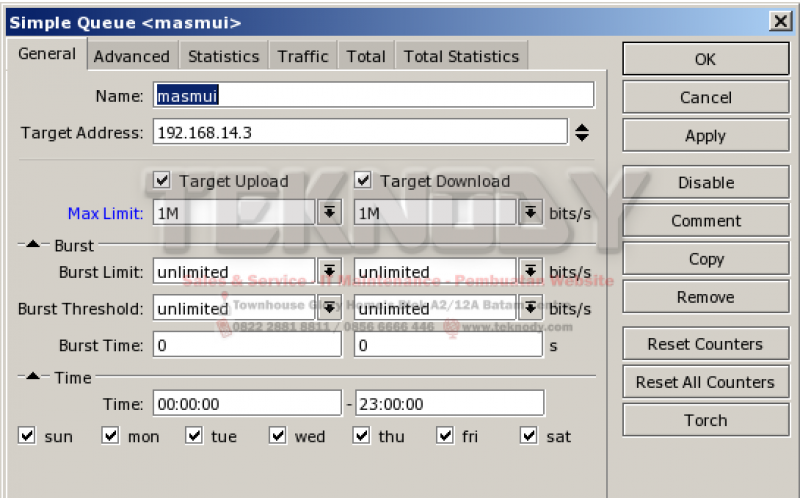
Task: Click upload Burst Limit field
Action: point(234,271)
